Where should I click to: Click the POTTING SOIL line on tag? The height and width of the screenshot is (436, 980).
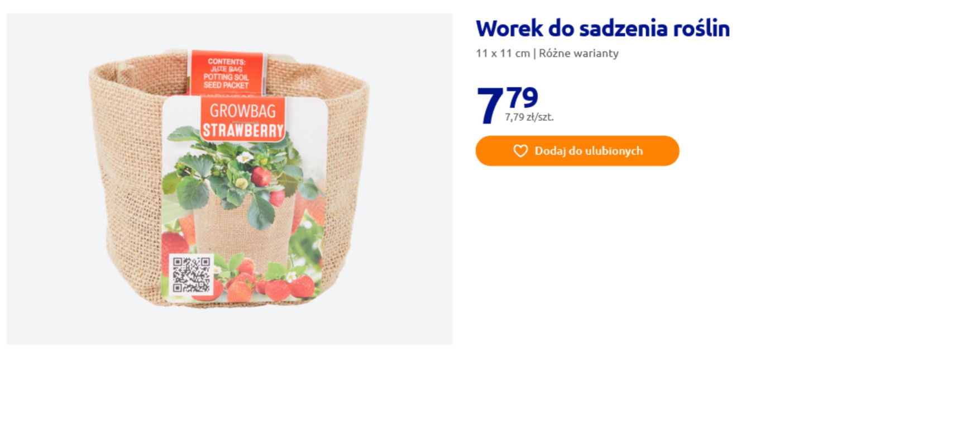[226, 77]
